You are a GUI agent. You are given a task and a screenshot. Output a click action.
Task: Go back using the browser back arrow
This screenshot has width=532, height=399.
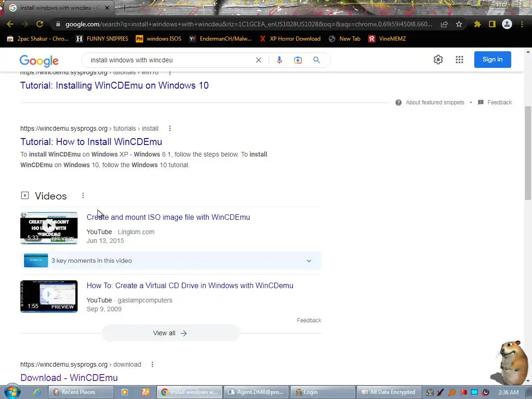click(10, 24)
